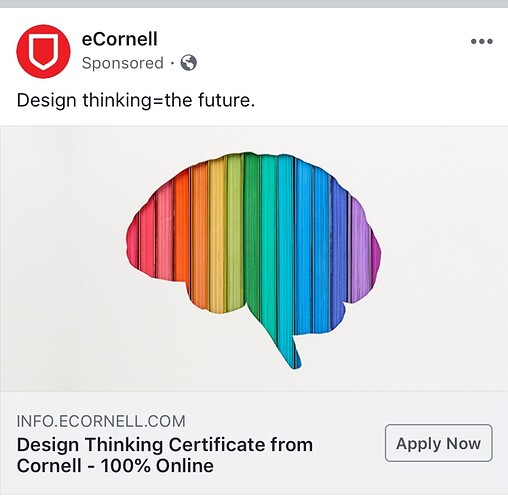Click the brain stem pointed tip
Viewport: 508px width, 500px height.
[296, 362]
